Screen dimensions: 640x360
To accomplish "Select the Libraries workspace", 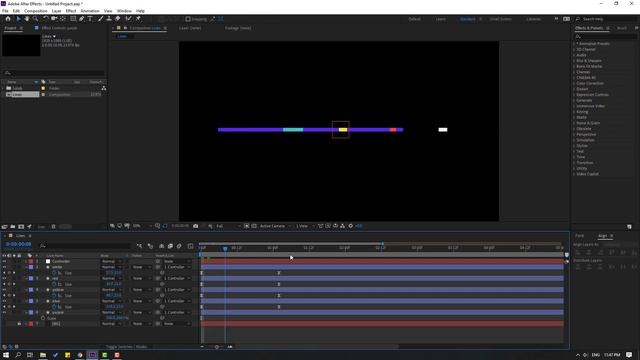I will tap(533, 19).
